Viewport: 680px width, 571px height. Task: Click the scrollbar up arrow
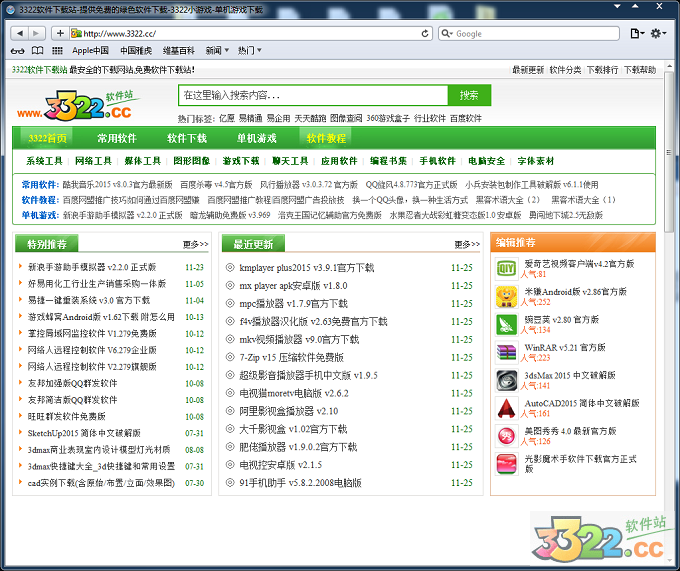pos(669,66)
